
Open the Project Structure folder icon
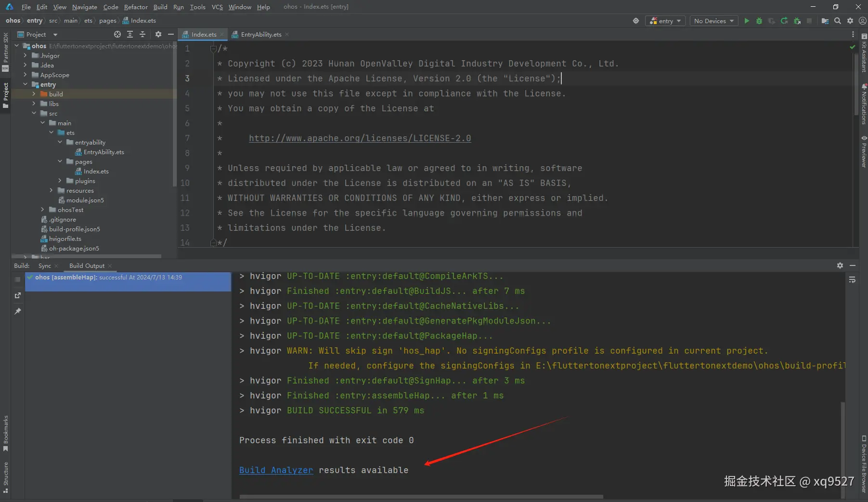tap(825, 21)
